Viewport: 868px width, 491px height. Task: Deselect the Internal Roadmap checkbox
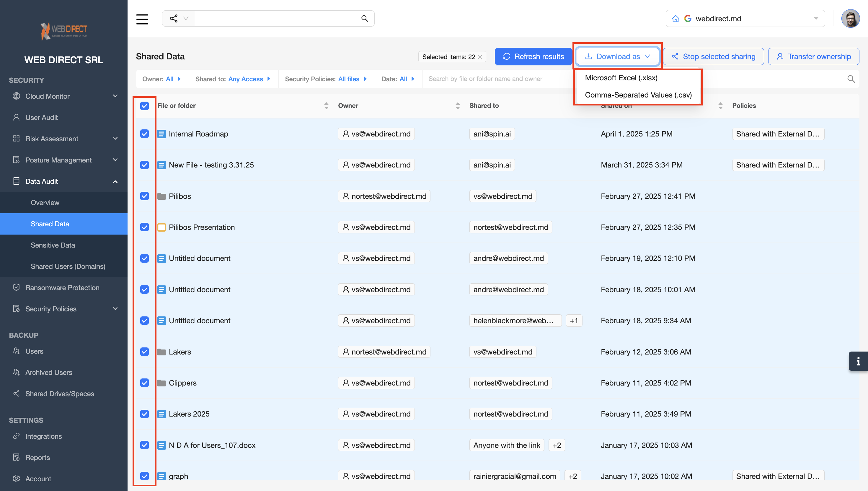(x=145, y=134)
